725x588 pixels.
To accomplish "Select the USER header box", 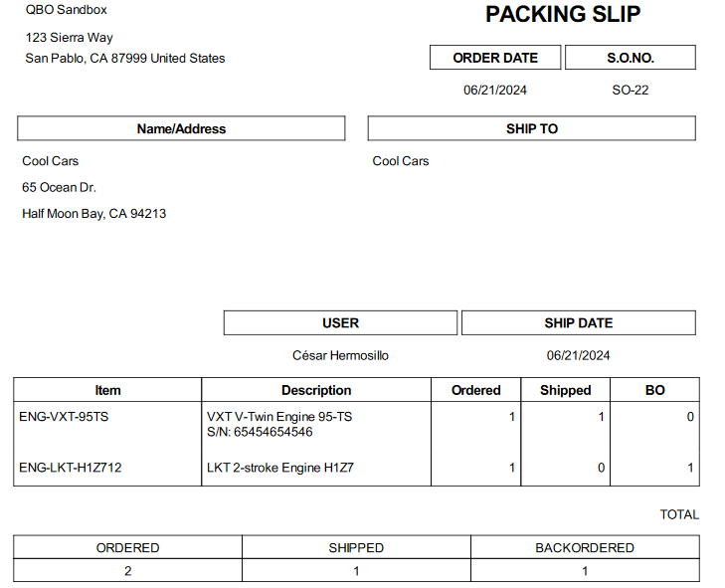I will coord(340,322).
